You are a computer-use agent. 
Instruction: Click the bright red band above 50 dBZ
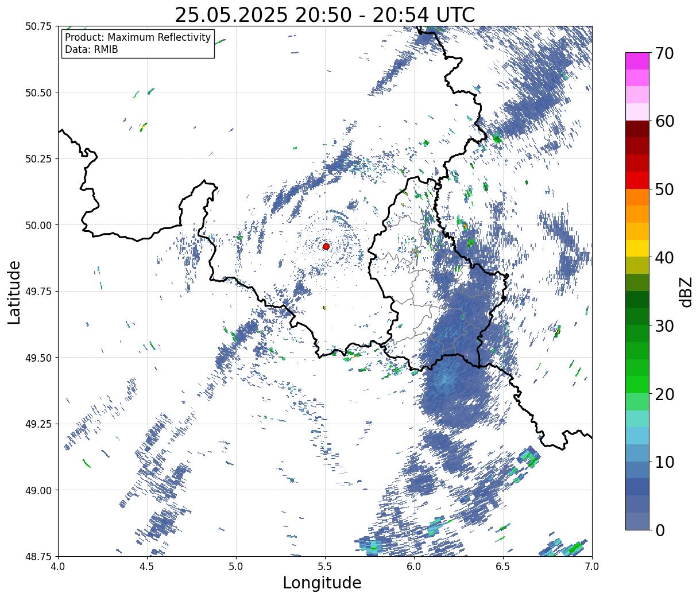637,180
